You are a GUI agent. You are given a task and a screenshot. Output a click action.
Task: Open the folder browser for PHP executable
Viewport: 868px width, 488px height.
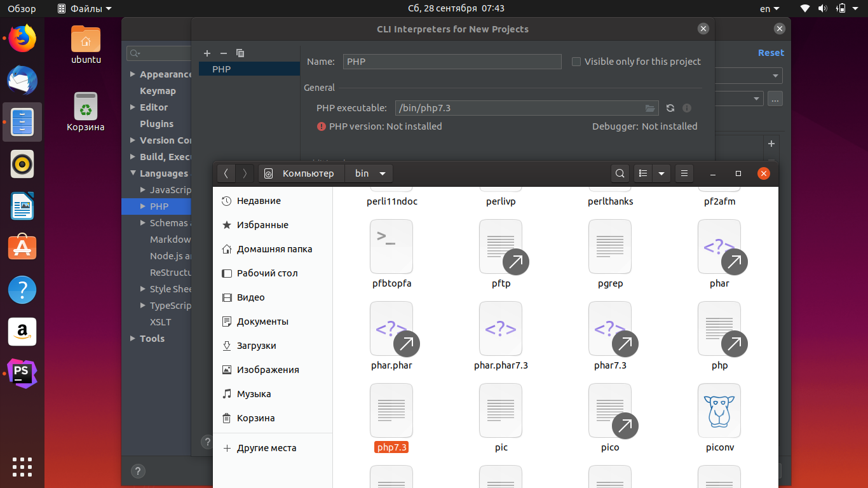tap(649, 108)
